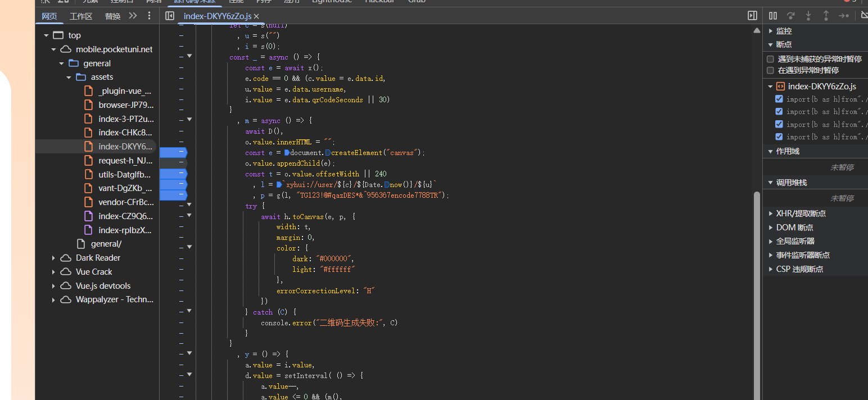Click the step into function icon
Image resolution: width=868 pixels, height=400 pixels.
point(808,16)
